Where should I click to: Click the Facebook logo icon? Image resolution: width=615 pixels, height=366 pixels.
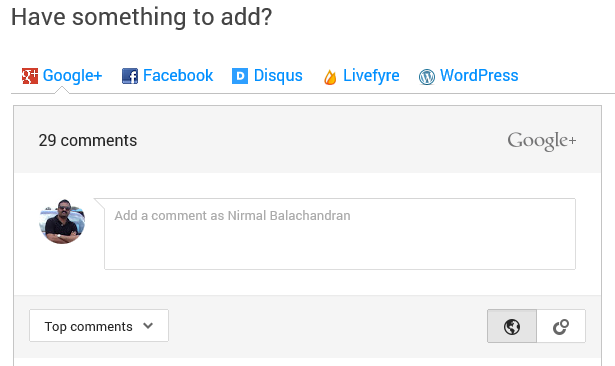point(130,76)
